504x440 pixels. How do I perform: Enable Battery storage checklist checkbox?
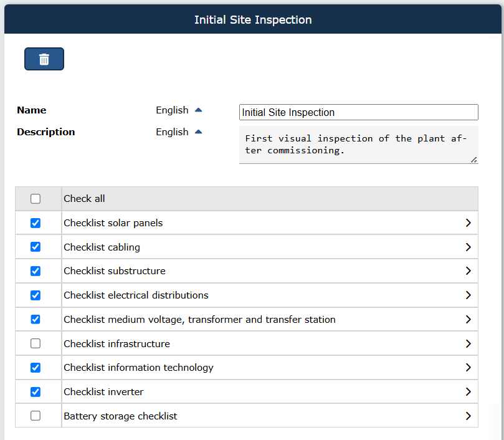(x=36, y=416)
